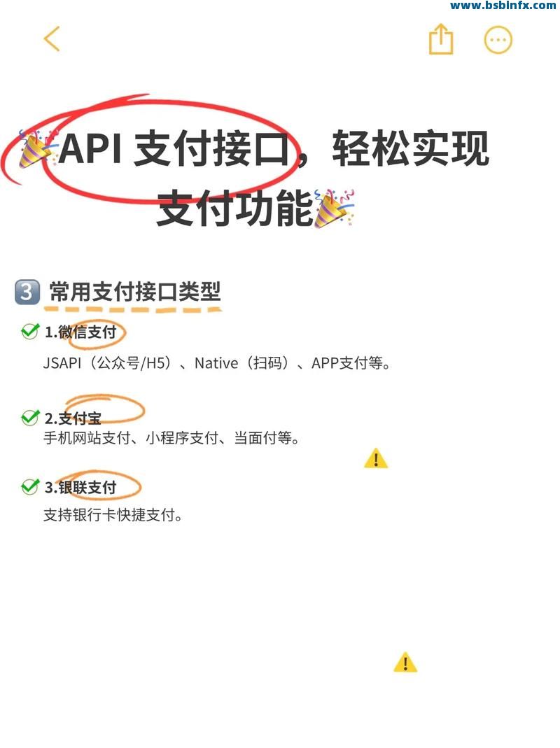This screenshot has width=560, height=748.
Task: Click the 手机网站支付 description line
Action: pos(172,438)
